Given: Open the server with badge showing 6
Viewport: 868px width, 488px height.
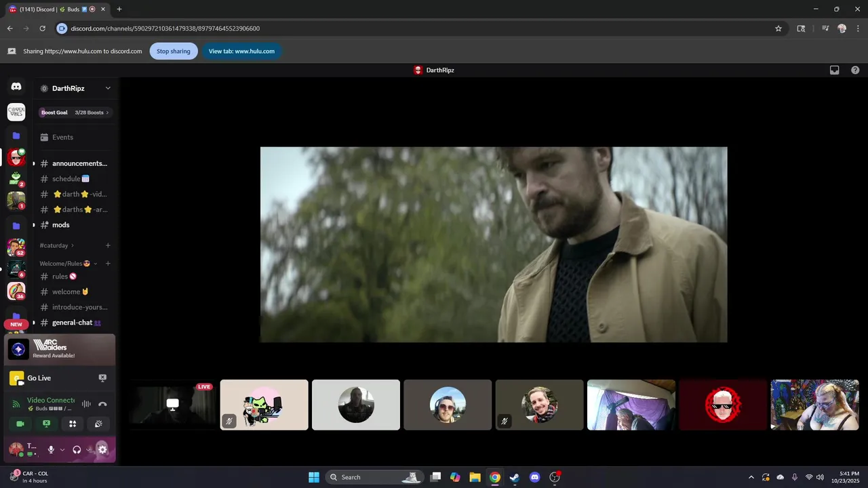Looking at the screenshot, I should pyautogui.click(x=16, y=269).
